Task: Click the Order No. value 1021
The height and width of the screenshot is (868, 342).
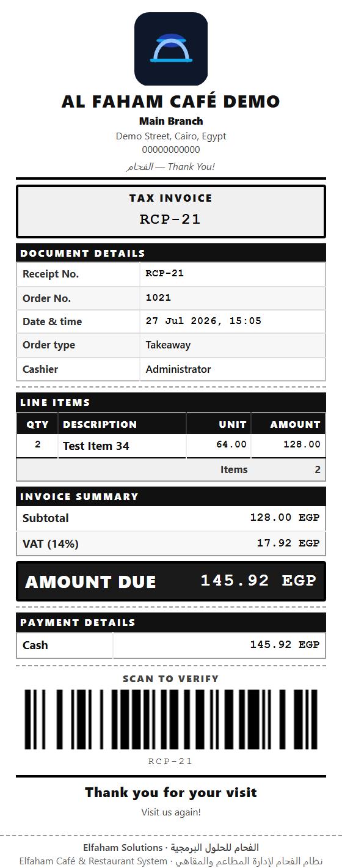Action: tap(158, 298)
